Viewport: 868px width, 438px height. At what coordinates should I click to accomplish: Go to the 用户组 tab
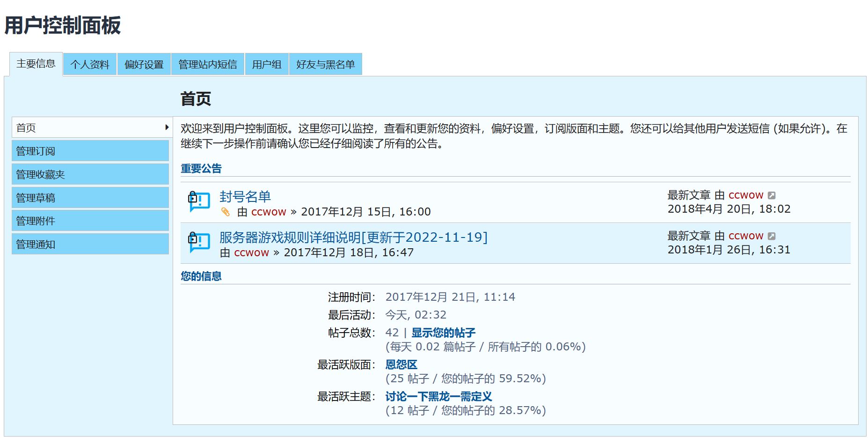coord(267,65)
